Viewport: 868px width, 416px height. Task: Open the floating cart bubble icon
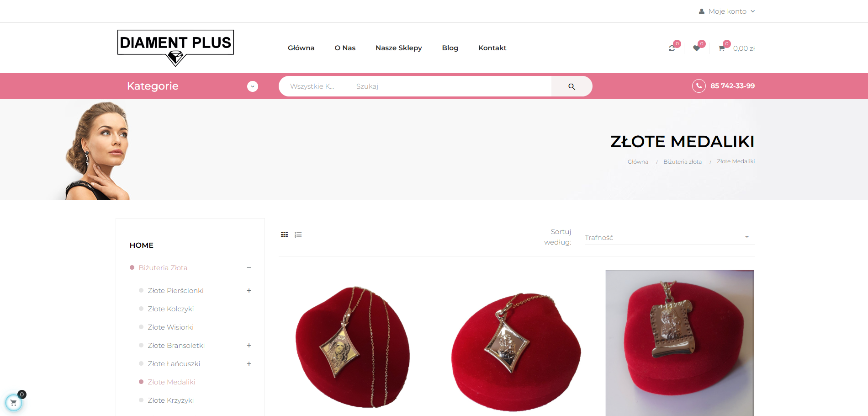click(x=14, y=403)
